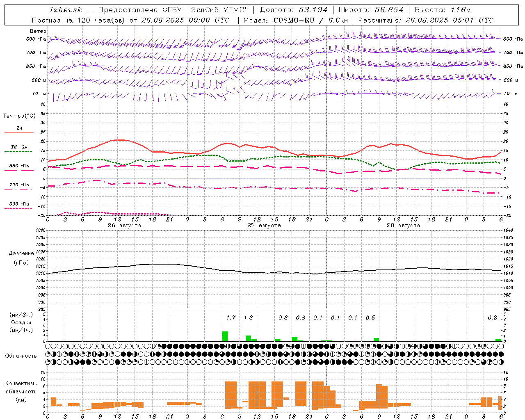Select the "Долгота: 53.194" longitude value
This screenshot has height=420, width=525.
click(x=294, y=10)
